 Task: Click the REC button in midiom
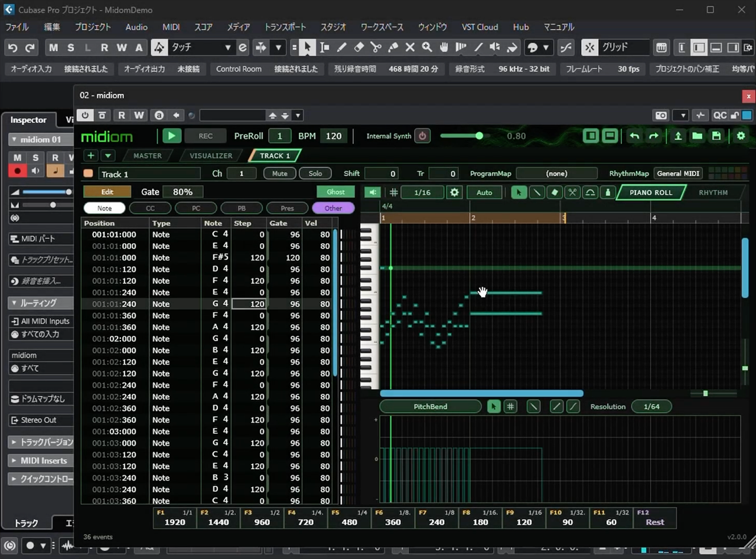pyautogui.click(x=206, y=136)
